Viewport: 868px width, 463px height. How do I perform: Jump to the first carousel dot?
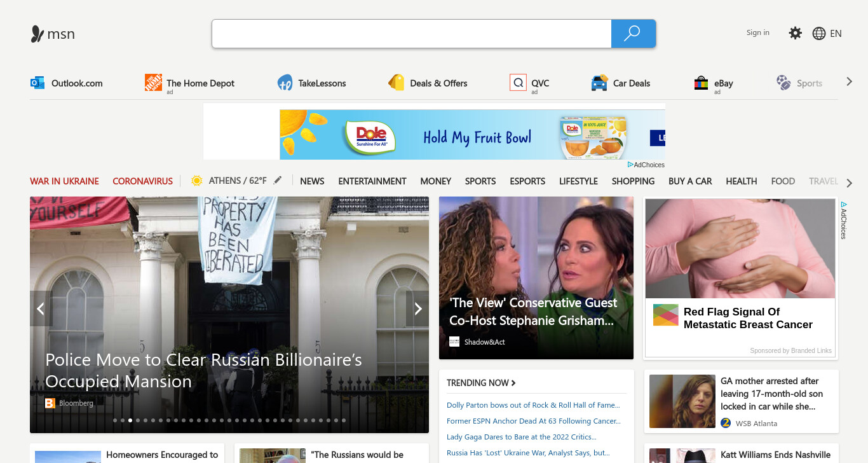[115, 420]
